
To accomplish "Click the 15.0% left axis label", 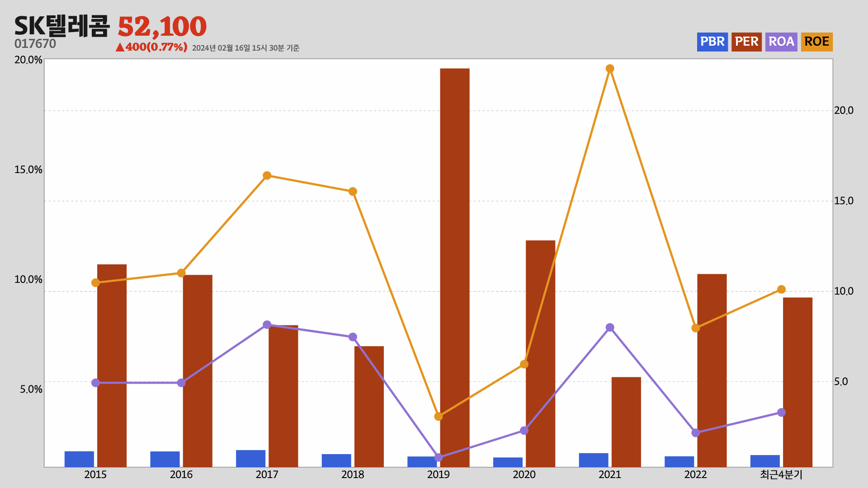I will [28, 170].
